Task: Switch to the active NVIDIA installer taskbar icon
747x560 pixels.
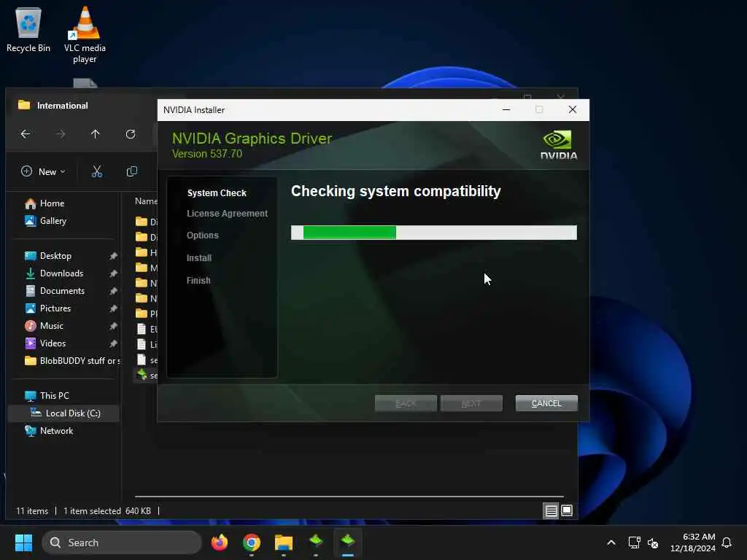Action: click(x=348, y=542)
